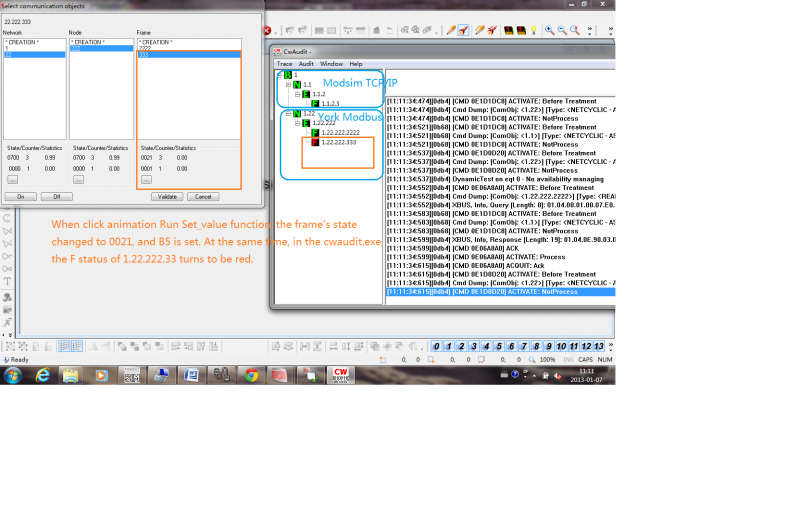Toggle layer 0 button in bottom toolbar
800x530 pixels.
(x=436, y=346)
